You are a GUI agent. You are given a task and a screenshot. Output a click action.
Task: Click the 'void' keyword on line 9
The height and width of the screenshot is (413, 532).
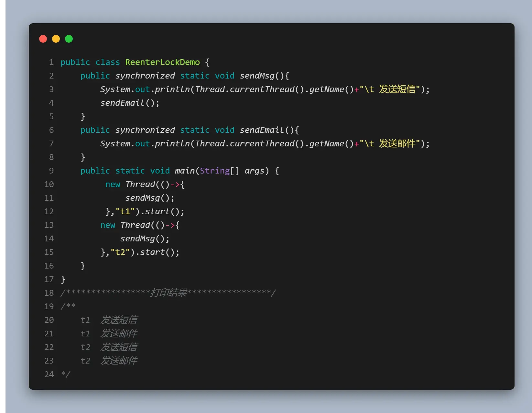tap(160, 171)
